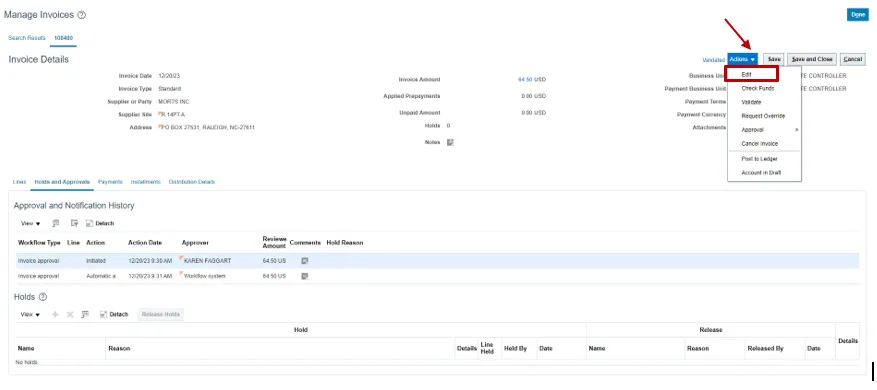This screenshot has width=877, height=390.
Task: Click the Cancel button
Action: coord(852,59)
